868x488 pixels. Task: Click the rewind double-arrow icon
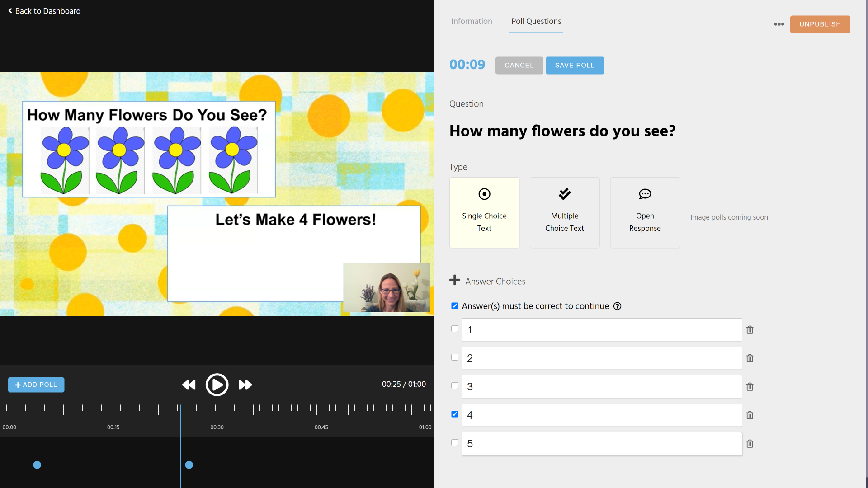pos(189,385)
